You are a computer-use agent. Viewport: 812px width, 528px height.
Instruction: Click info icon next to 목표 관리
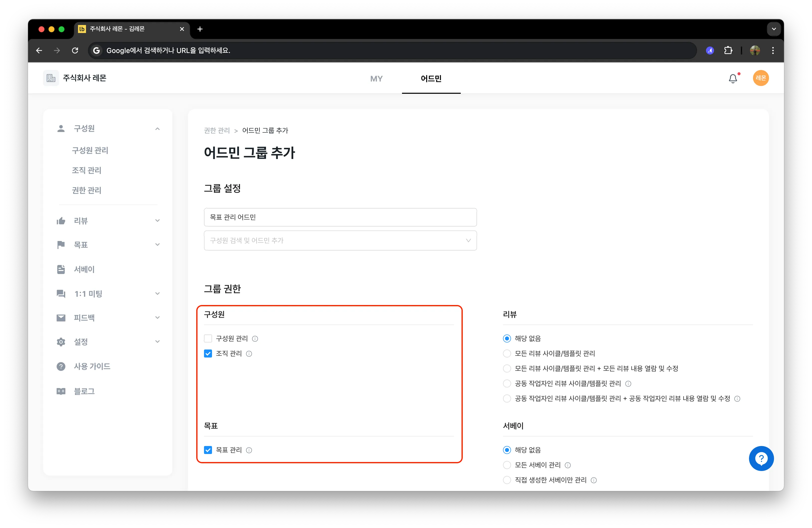[x=249, y=450]
